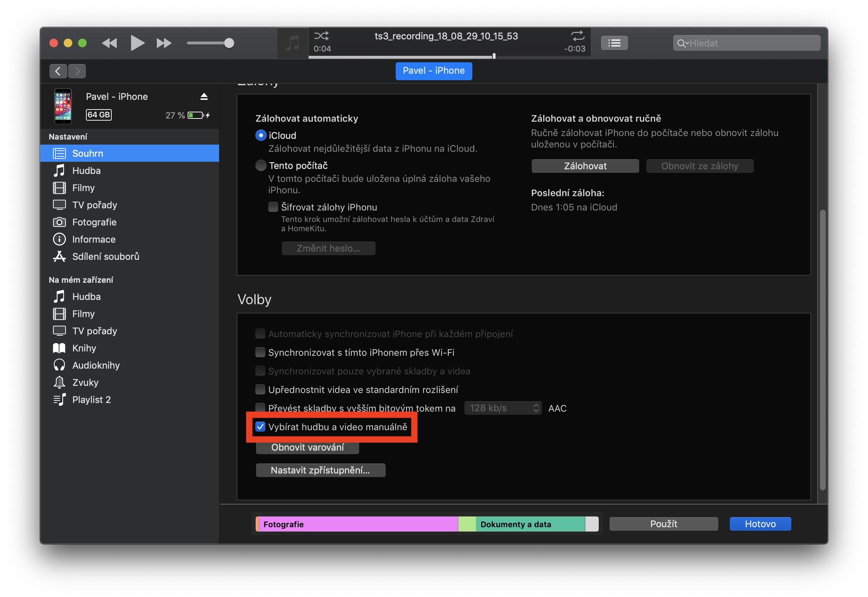Open the Up Next list button
The width and height of the screenshot is (868, 597).
pos(614,43)
